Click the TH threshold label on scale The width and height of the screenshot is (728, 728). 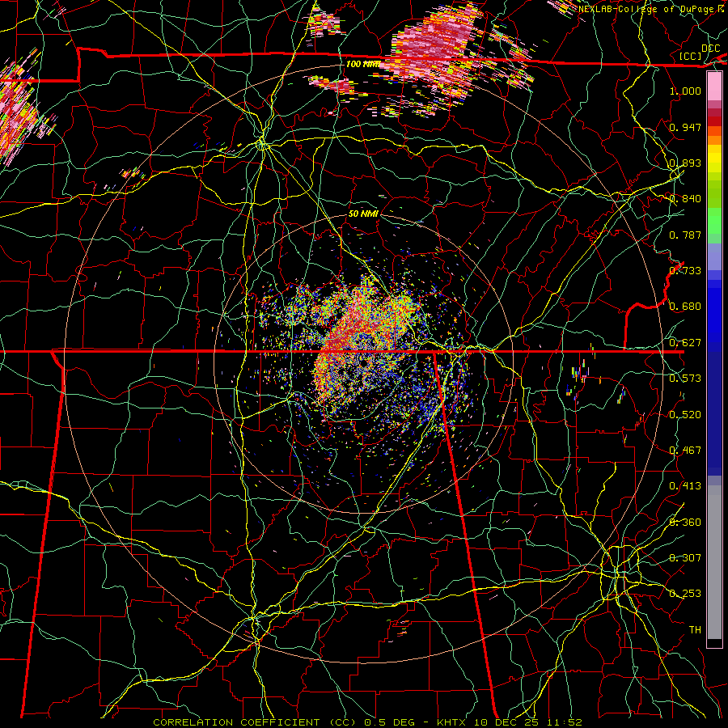(x=695, y=630)
